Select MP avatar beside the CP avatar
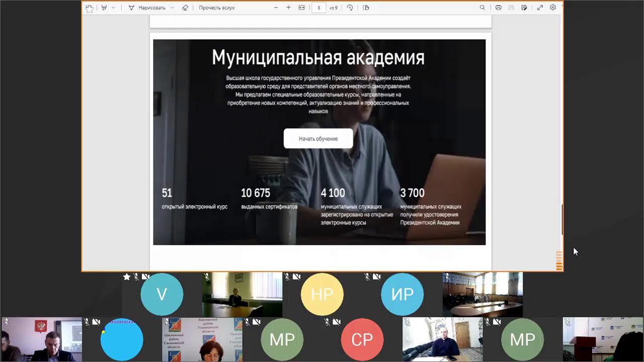 [282, 340]
